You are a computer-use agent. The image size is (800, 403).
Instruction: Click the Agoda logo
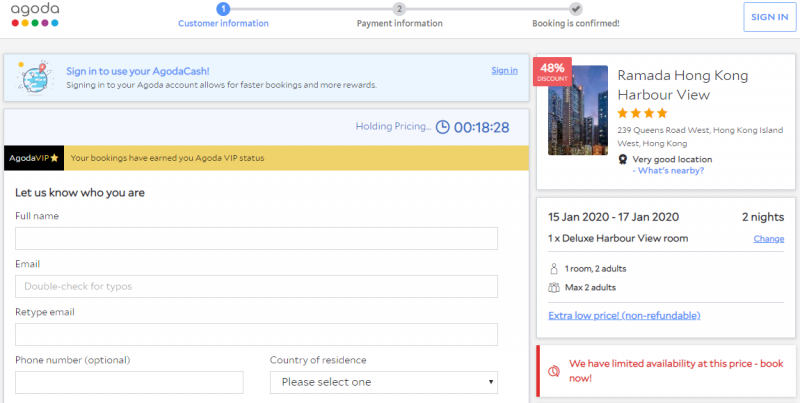35,15
